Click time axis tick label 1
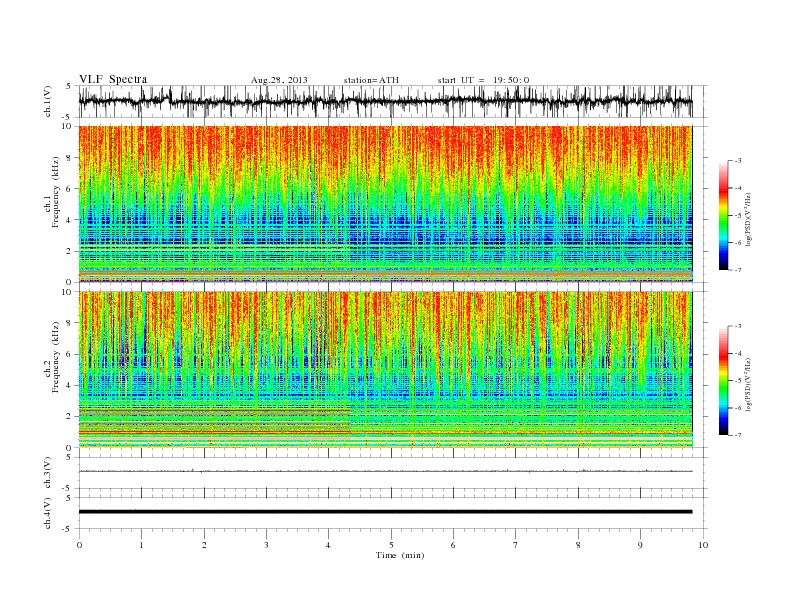Image resolution: width=792 pixels, height=612 pixels. click(x=141, y=545)
